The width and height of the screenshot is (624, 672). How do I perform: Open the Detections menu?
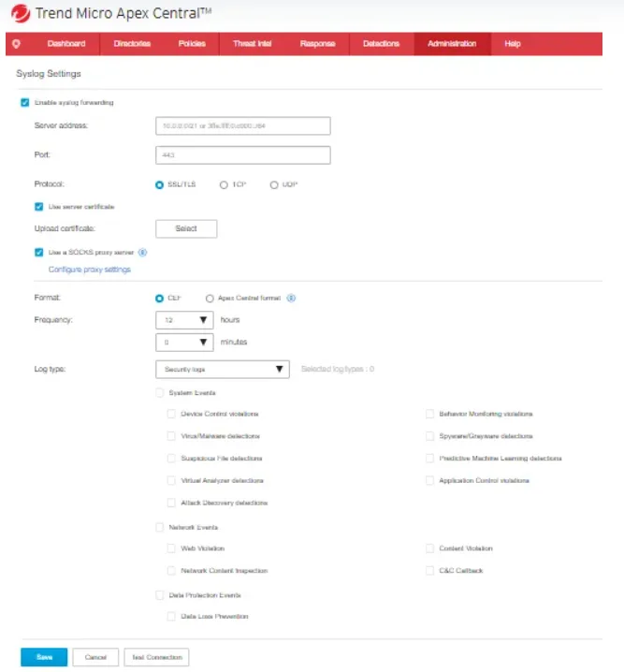click(x=381, y=44)
